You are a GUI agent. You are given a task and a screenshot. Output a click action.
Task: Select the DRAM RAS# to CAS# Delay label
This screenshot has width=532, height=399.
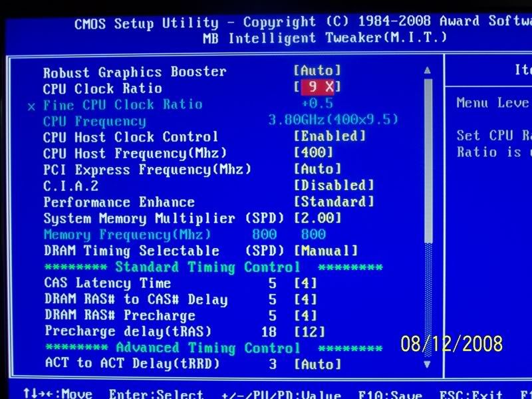tap(136, 300)
